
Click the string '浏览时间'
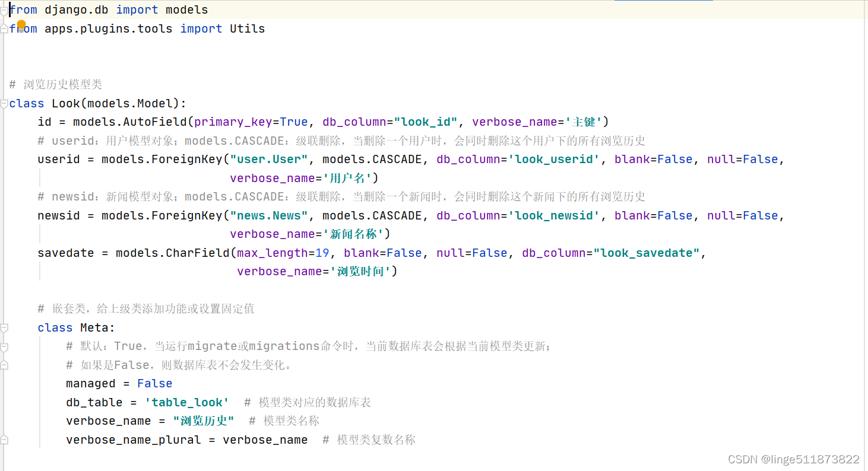360,271
